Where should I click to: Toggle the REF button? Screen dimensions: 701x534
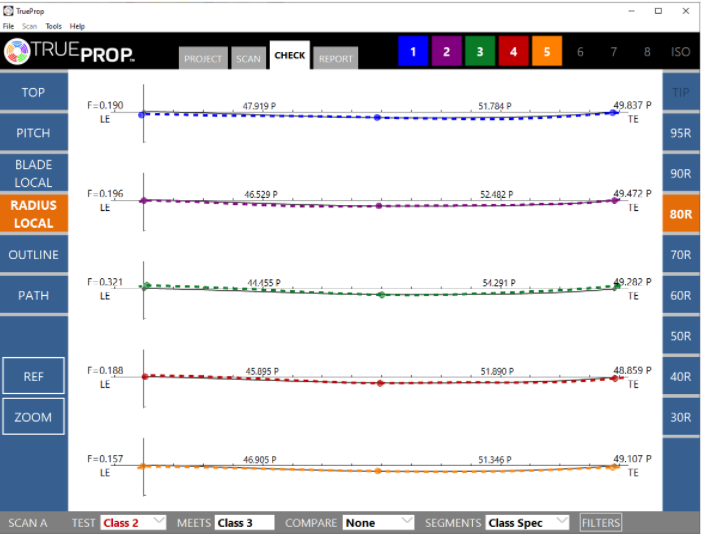[33, 376]
